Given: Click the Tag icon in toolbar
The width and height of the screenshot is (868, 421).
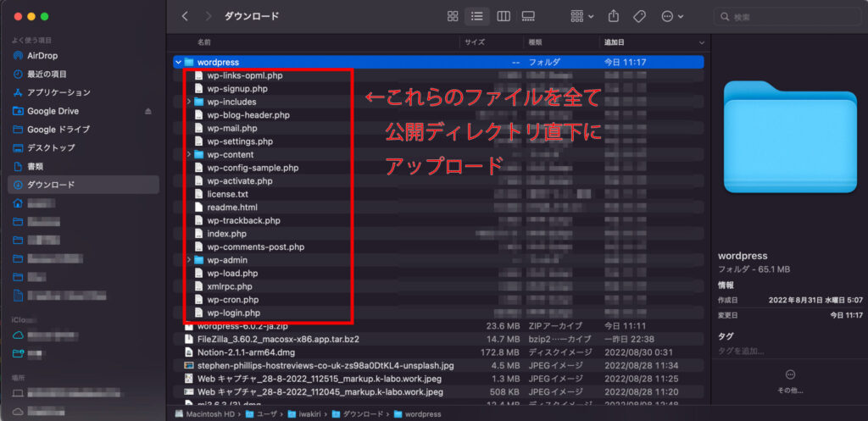Looking at the screenshot, I should tap(640, 17).
